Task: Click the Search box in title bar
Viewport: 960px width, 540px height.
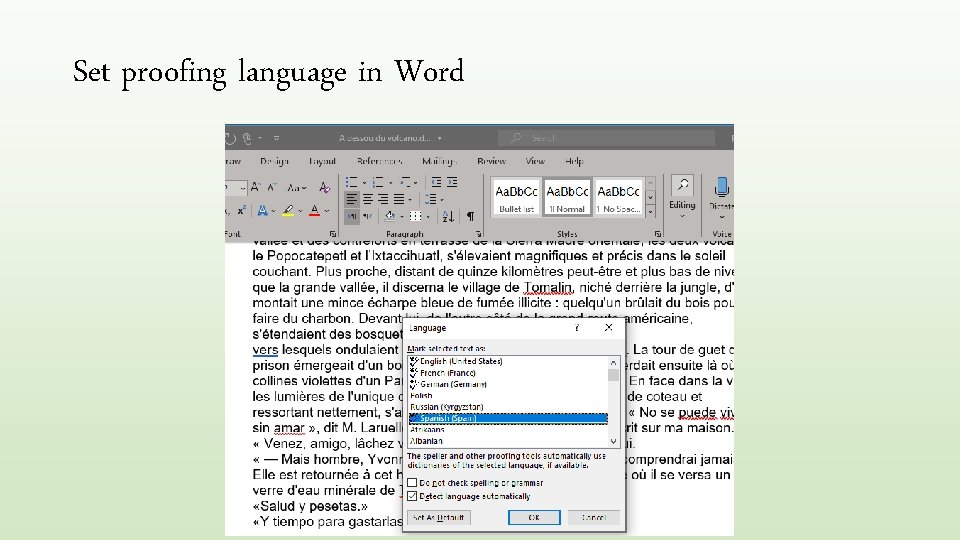Action: [606, 138]
